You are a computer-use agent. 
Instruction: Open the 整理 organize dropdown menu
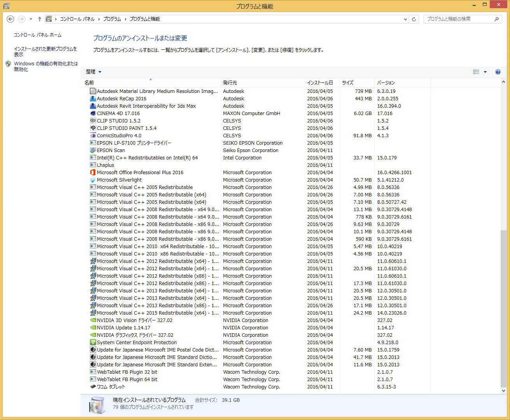coord(93,72)
